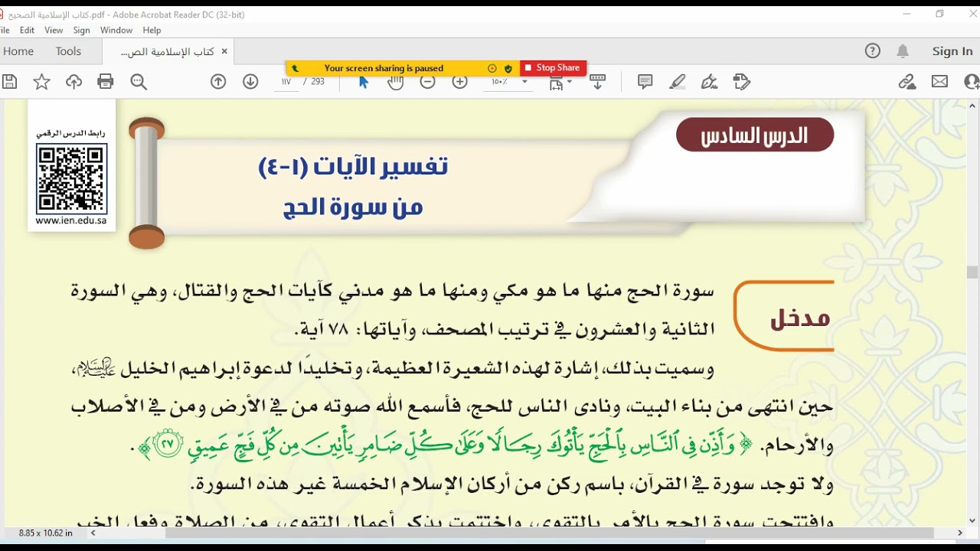Activate the hand pan tool
This screenshot has height=551, width=980.
coord(395,82)
